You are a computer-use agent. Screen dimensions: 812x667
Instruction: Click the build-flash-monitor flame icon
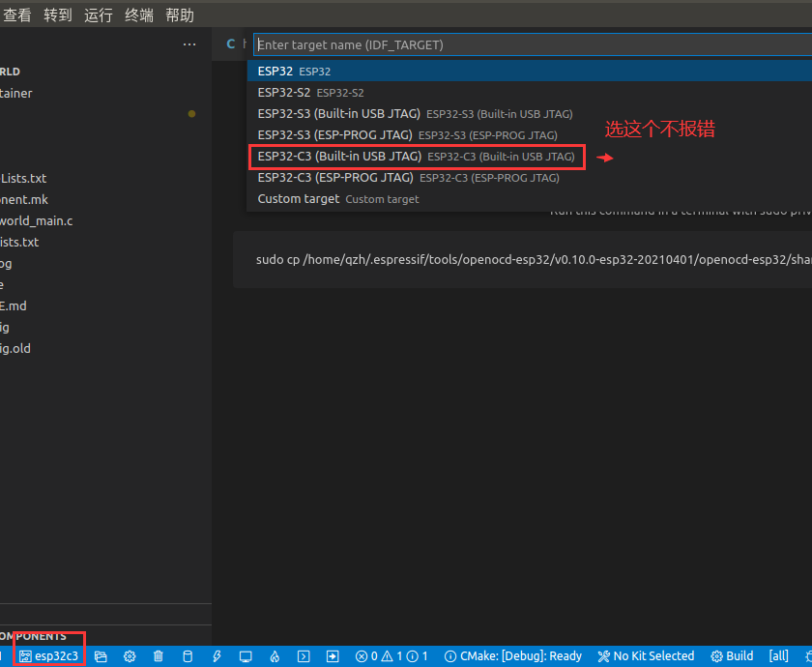[275, 656]
